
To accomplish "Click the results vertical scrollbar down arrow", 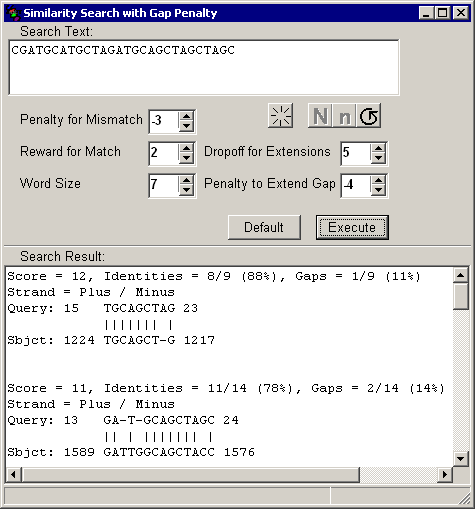I will 461,459.
